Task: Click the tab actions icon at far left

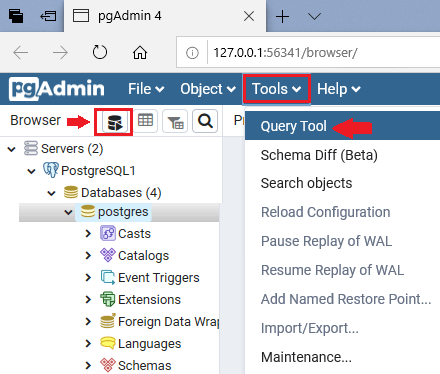Action: coord(16,16)
